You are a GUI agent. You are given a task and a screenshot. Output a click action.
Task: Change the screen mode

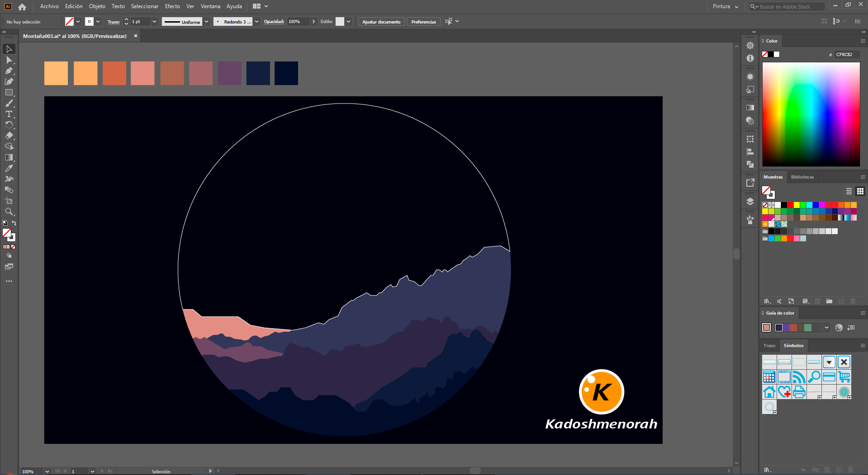point(9,267)
